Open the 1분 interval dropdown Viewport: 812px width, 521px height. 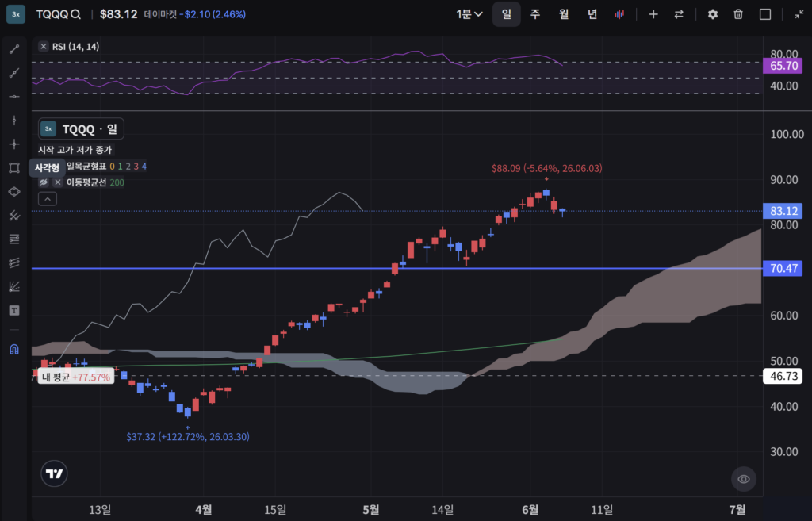tap(469, 14)
